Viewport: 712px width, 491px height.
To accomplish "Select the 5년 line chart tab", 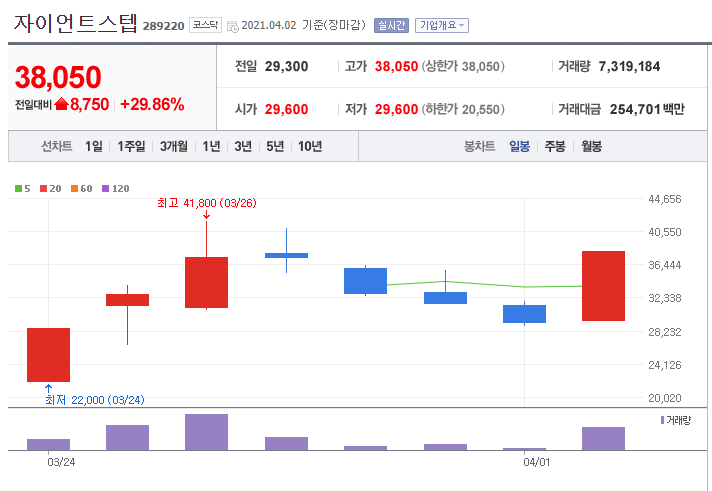I will coord(275,146).
